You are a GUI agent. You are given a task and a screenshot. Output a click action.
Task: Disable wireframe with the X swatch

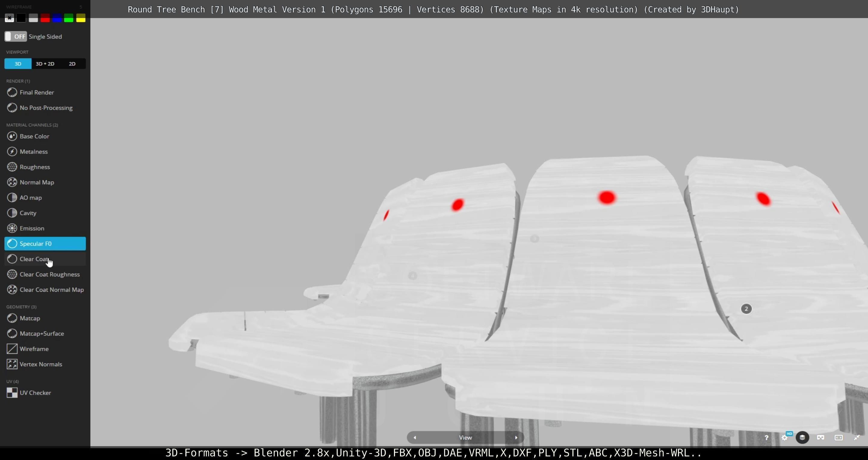tap(9, 18)
